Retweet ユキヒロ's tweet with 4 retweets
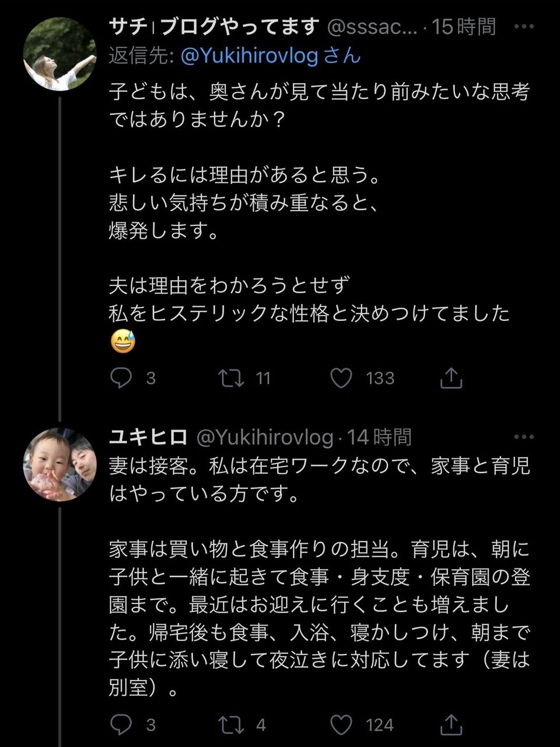This screenshot has height=747, width=560. pos(231,725)
